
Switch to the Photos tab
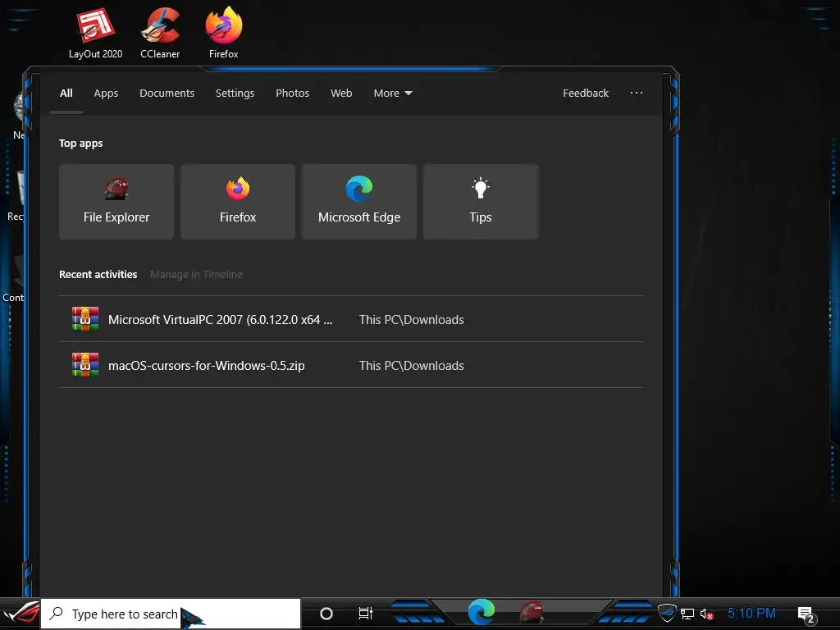(293, 94)
